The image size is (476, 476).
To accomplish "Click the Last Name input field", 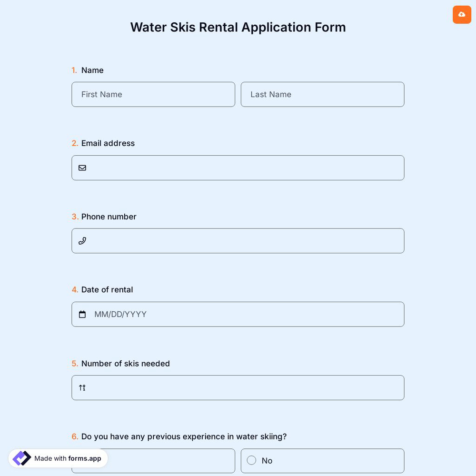I will point(323,94).
